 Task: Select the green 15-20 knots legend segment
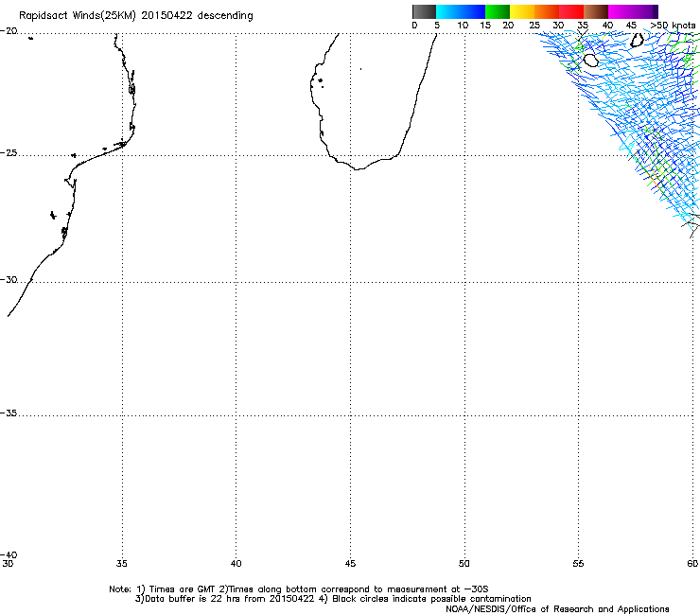point(498,11)
